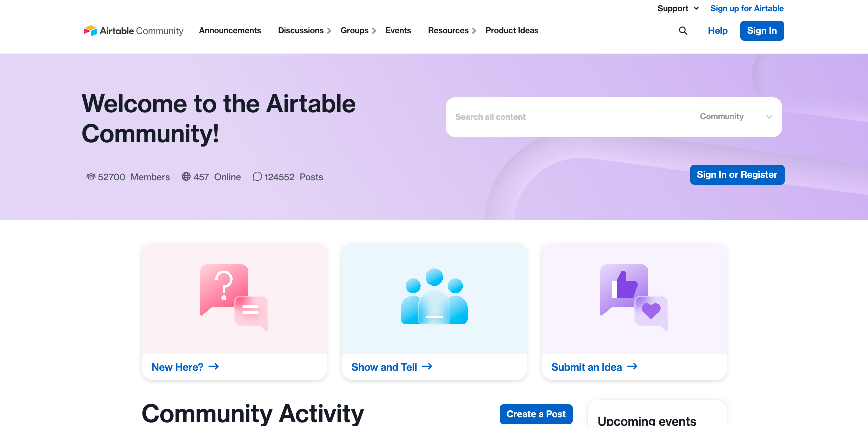Expand the Support dropdown
The image size is (868, 426).
pos(678,8)
